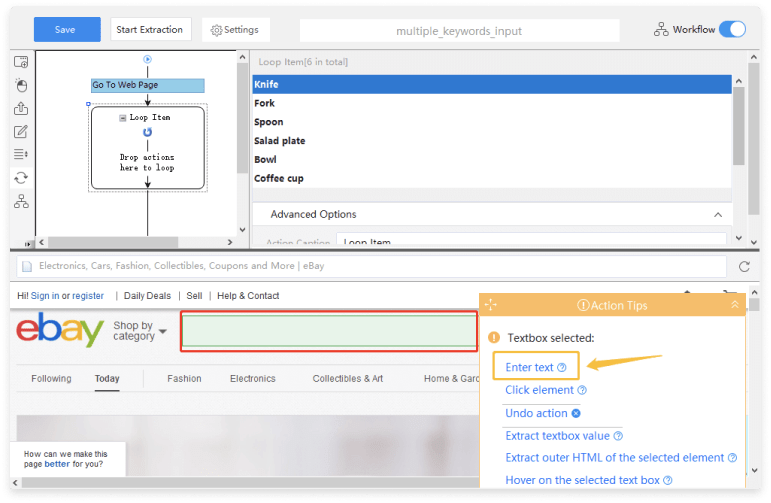
Task: Open Shop by category dropdown
Action: [140, 331]
